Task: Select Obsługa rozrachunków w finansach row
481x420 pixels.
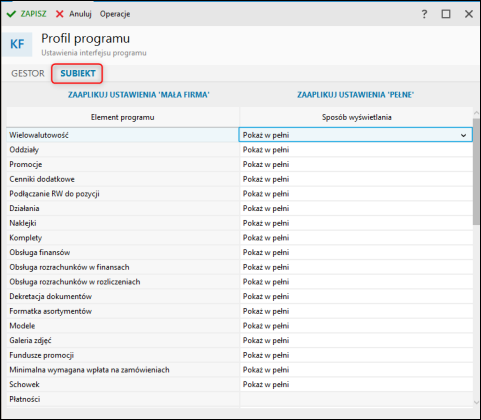Action: [123, 267]
